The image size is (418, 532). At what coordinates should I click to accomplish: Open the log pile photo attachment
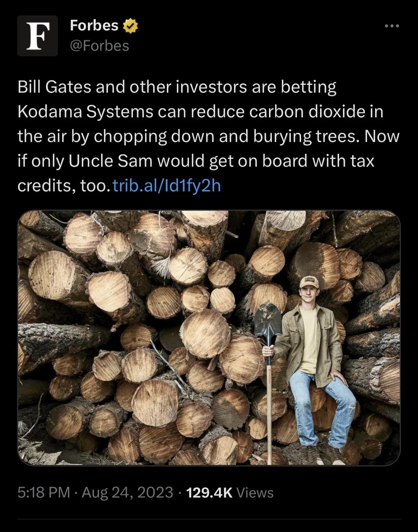pos(155,337)
